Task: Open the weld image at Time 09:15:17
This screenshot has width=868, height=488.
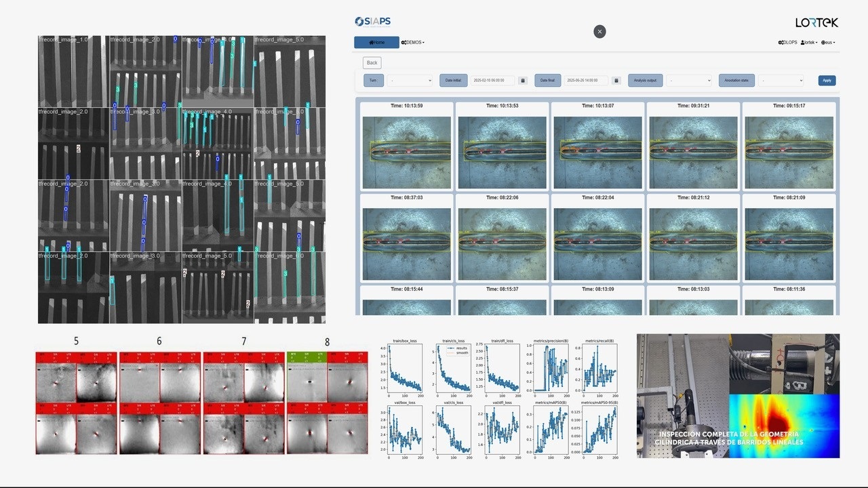Action: [789, 152]
